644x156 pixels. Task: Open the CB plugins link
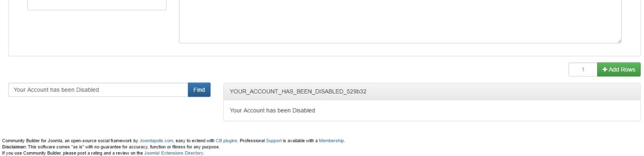pos(227,141)
